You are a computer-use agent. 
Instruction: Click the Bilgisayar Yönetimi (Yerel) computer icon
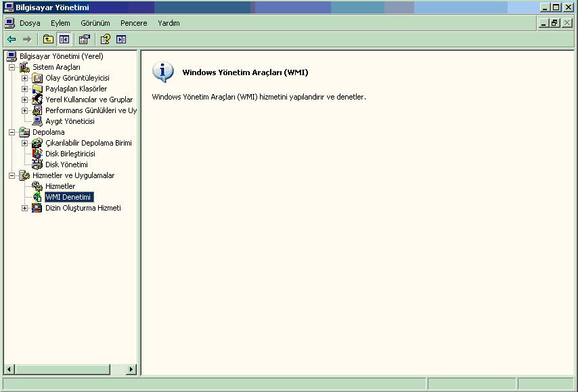pos(12,56)
